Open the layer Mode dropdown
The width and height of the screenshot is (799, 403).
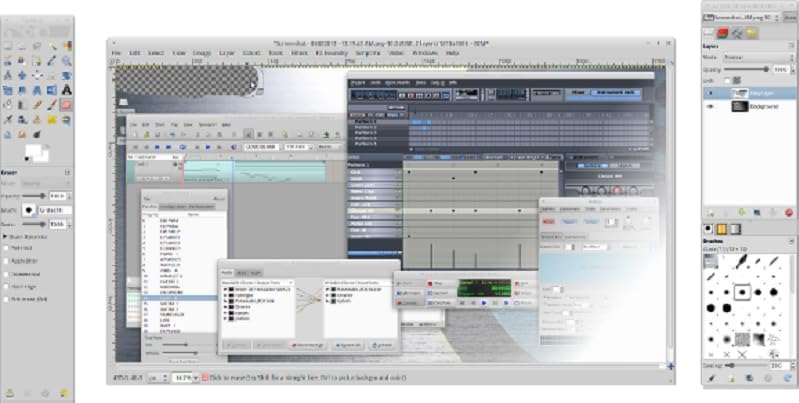coord(759,58)
